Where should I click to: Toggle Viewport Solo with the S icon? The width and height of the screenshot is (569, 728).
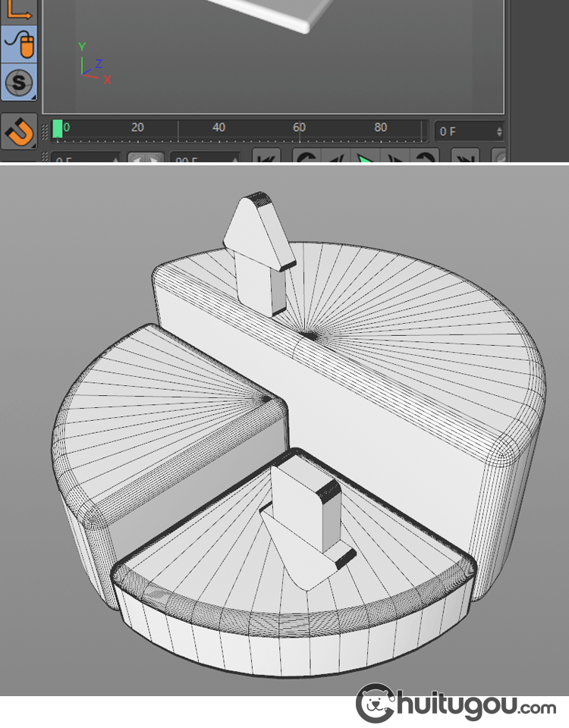(x=18, y=82)
